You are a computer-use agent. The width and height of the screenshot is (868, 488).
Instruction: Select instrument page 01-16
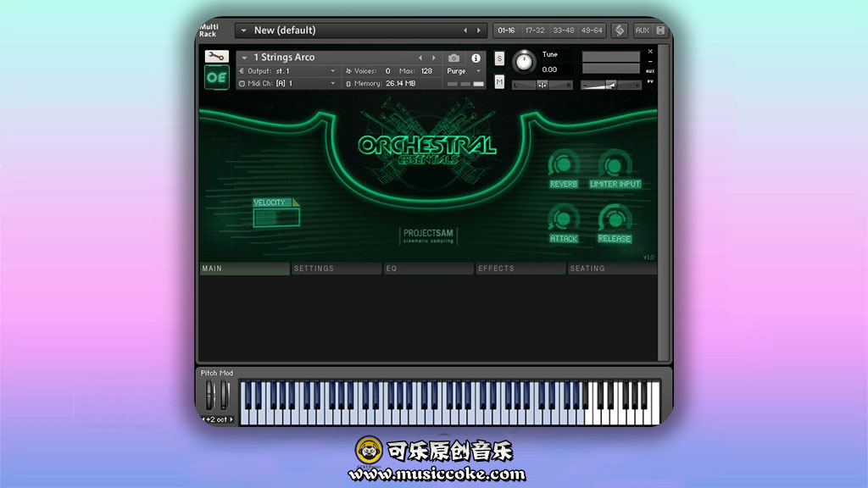(x=507, y=30)
